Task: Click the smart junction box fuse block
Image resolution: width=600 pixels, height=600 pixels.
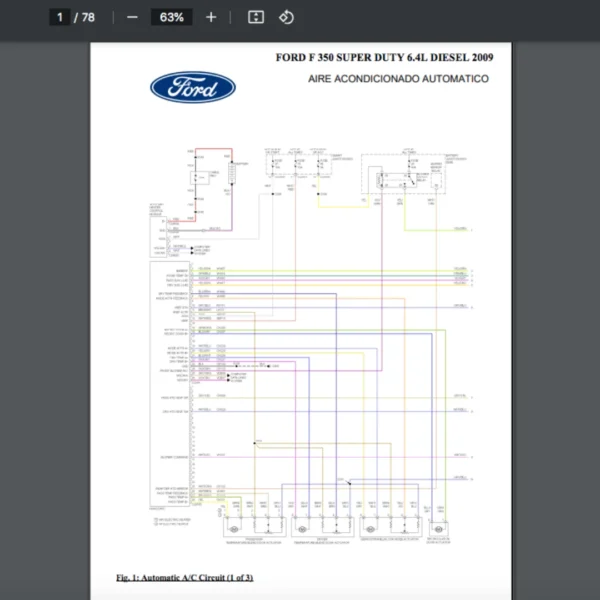Action: 298,162
